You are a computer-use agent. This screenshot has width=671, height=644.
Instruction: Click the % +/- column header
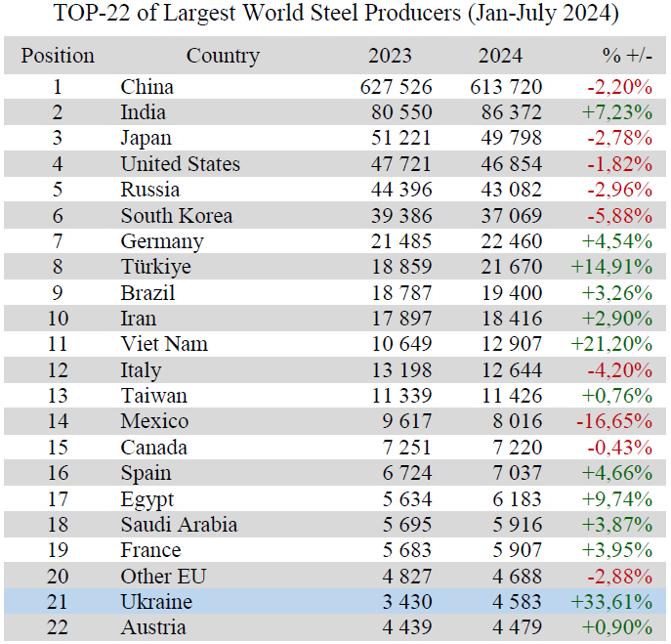(x=628, y=56)
